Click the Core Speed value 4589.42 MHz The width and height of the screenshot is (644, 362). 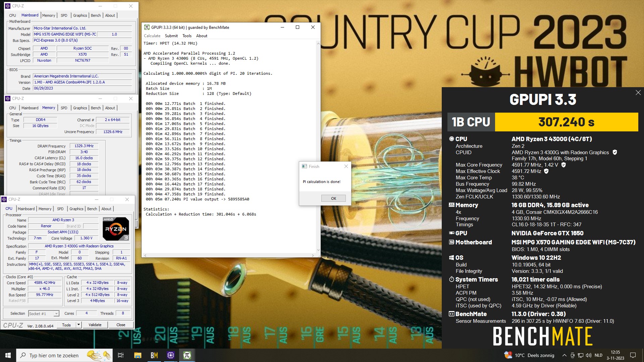click(x=45, y=283)
